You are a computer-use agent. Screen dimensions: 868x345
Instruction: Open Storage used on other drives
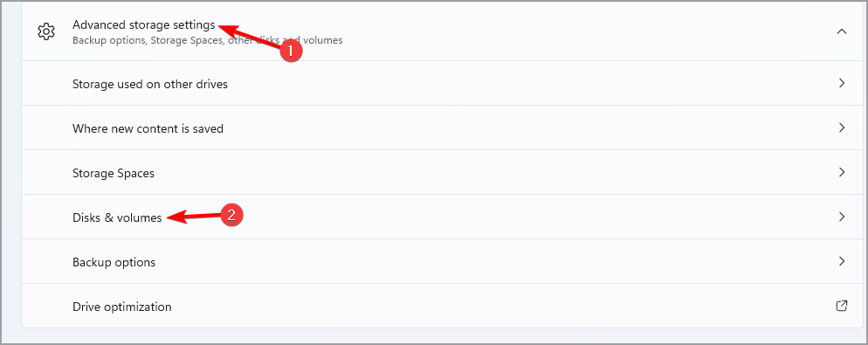point(443,84)
